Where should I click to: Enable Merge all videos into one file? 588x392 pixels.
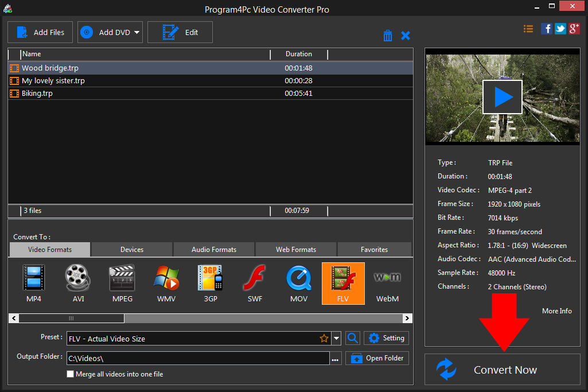(70, 374)
